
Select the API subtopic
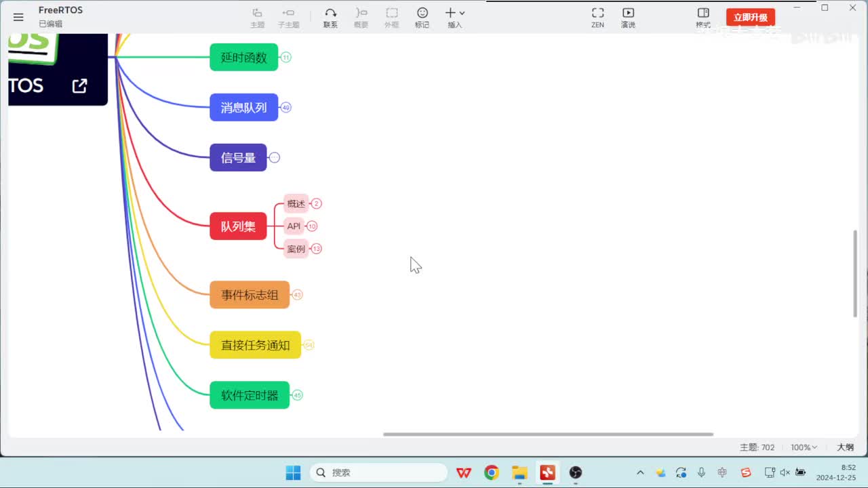click(294, 226)
